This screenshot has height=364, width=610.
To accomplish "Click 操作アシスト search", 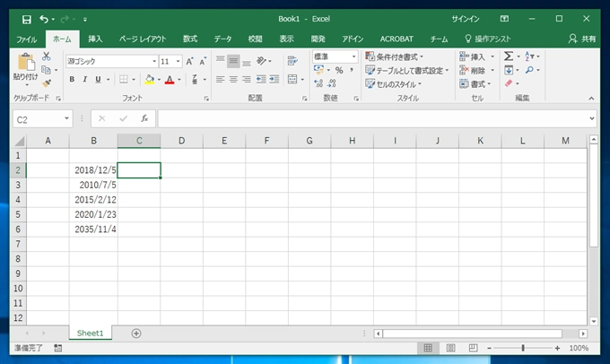I will point(488,39).
